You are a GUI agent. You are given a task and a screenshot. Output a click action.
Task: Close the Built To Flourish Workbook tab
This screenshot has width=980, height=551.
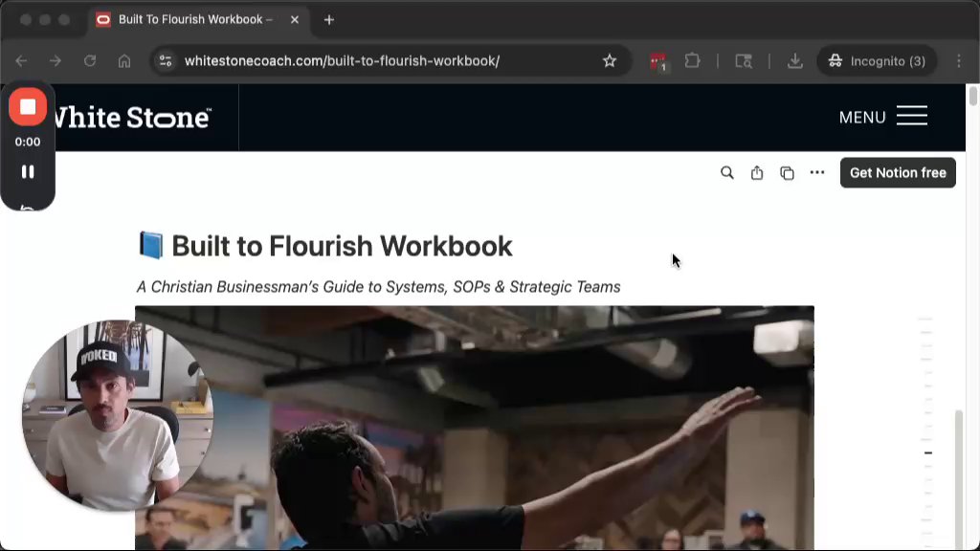coord(295,20)
